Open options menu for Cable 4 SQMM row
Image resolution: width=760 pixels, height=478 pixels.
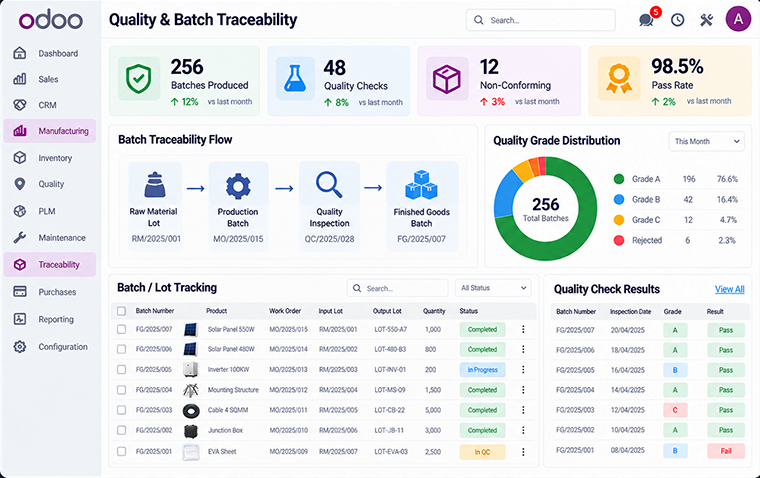pyautogui.click(x=523, y=410)
